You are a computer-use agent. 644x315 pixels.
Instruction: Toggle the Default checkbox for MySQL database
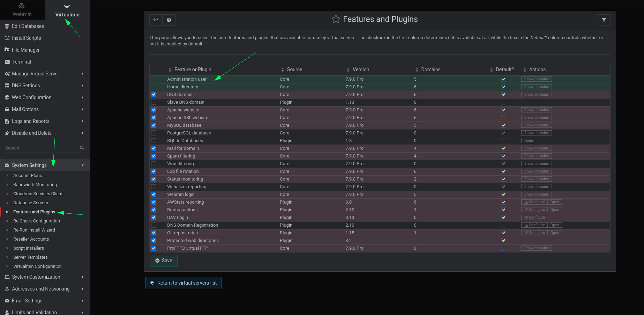coord(503,125)
